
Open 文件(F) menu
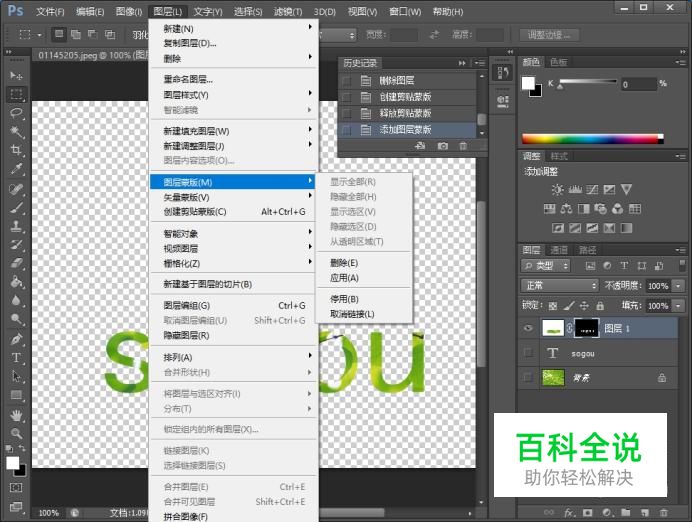point(50,11)
